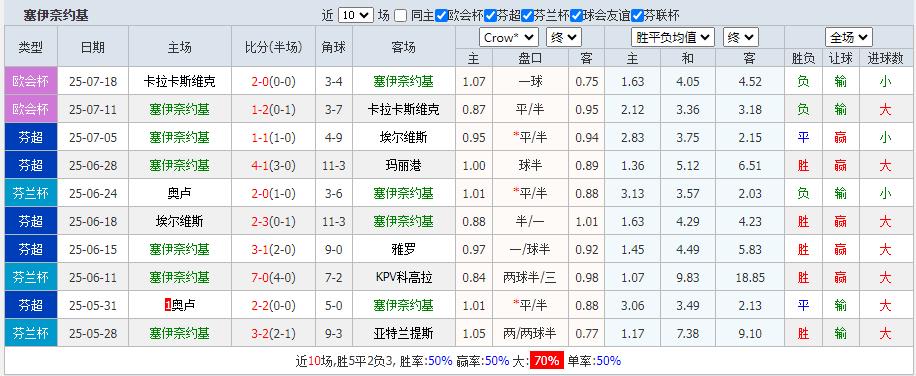The width and height of the screenshot is (916, 376).
Task: Select the 单率 50% value
Action: (x=609, y=361)
